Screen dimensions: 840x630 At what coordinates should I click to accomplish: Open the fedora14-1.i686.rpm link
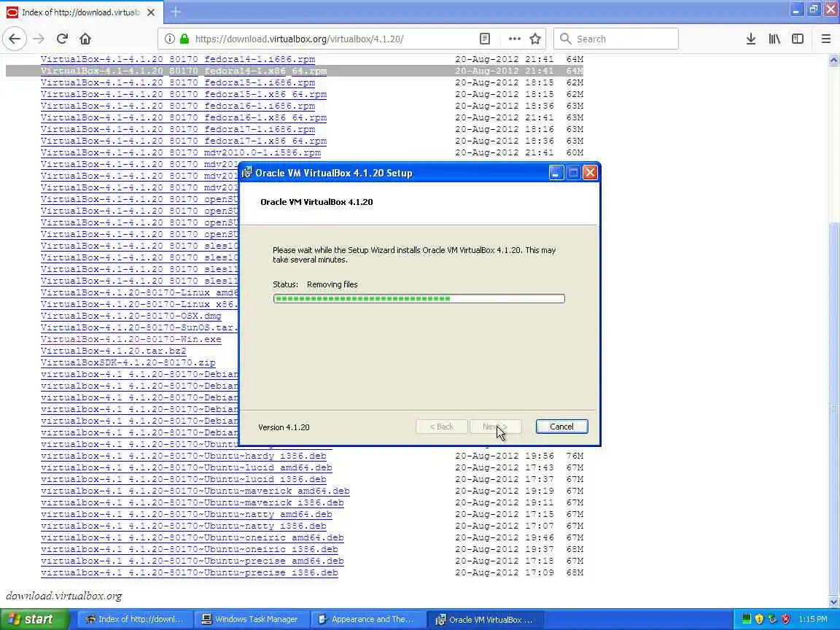tap(178, 59)
